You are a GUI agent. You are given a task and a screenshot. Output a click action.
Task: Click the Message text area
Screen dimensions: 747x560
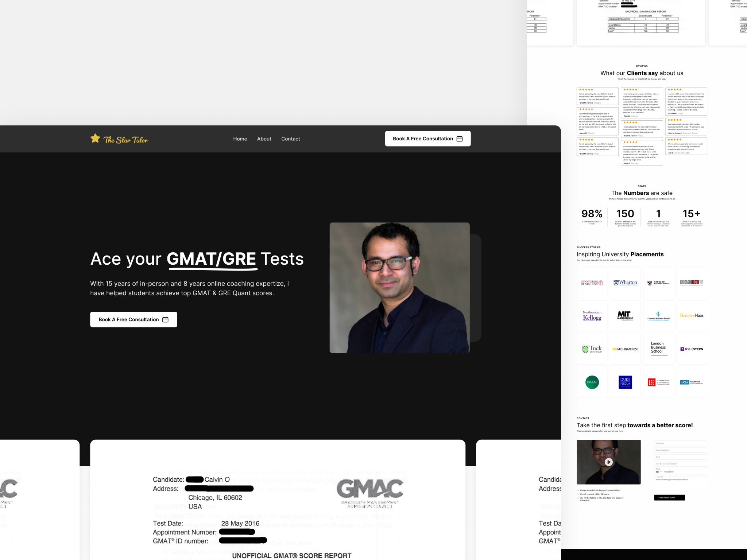click(680, 484)
